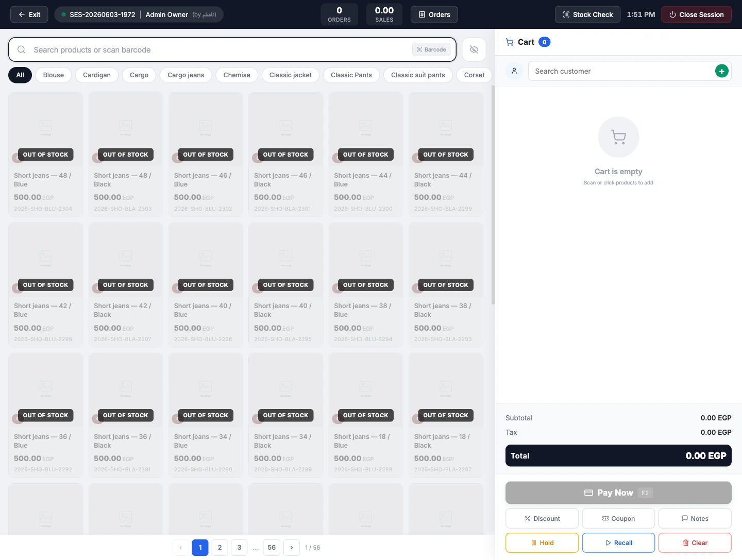Put the order on Hold
The width and height of the screenshot is (742, 560).
click(542, 542)
